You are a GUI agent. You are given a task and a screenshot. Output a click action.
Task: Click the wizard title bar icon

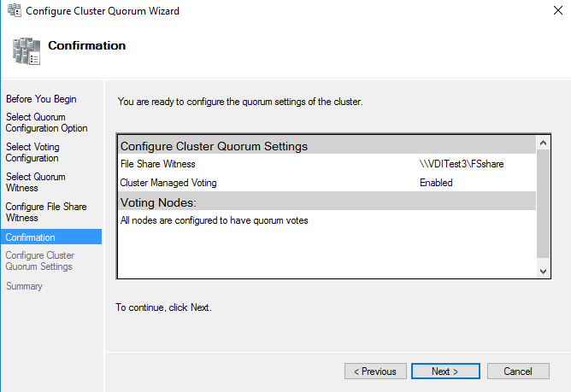point(11,11)
